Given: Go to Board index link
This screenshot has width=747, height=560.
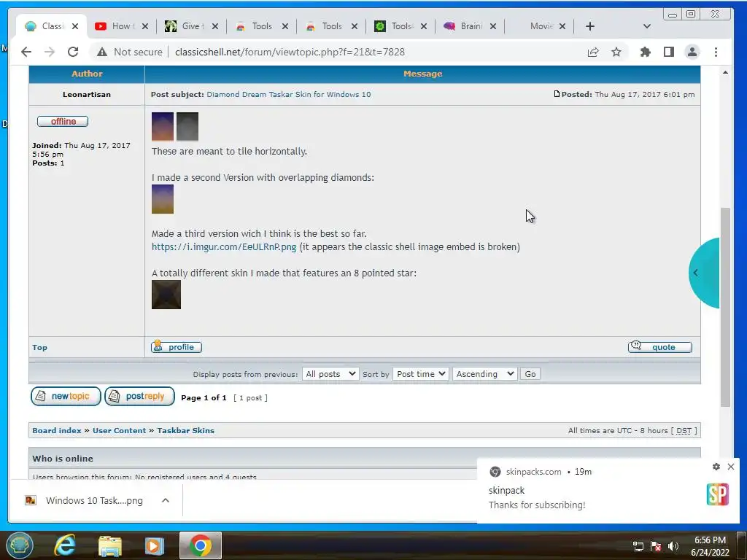Looking at the screenshot, I should [x=57, y=430].
